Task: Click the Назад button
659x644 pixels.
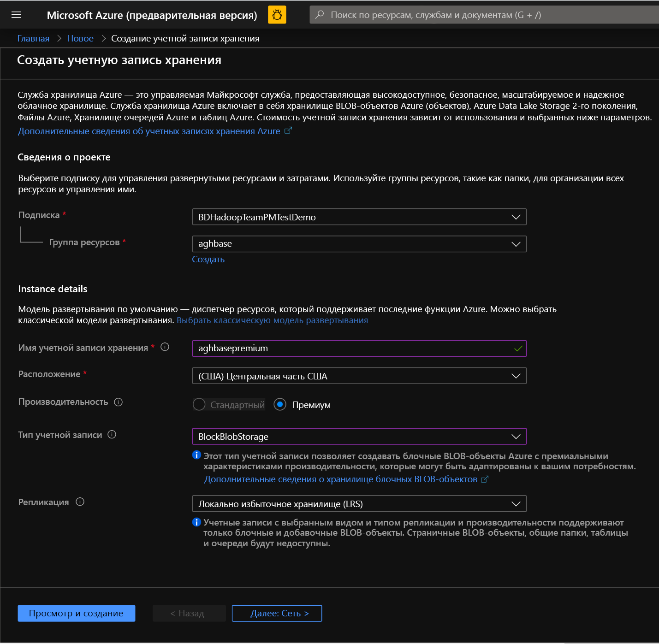Action: (189, 613)
